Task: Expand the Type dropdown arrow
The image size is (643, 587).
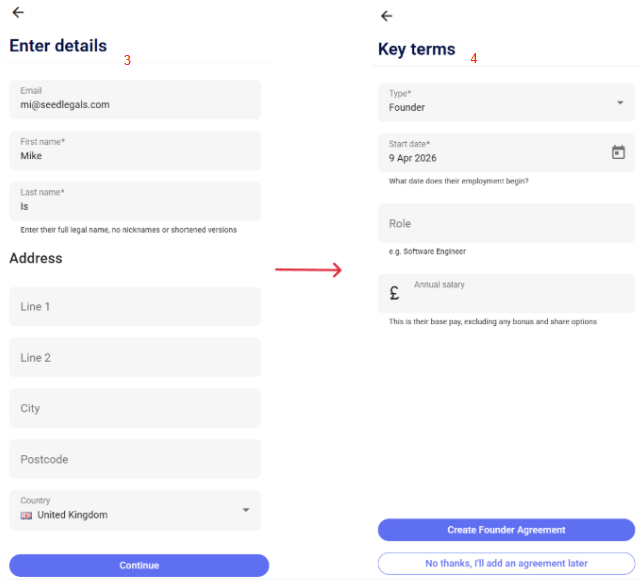Action: point(620,102)
